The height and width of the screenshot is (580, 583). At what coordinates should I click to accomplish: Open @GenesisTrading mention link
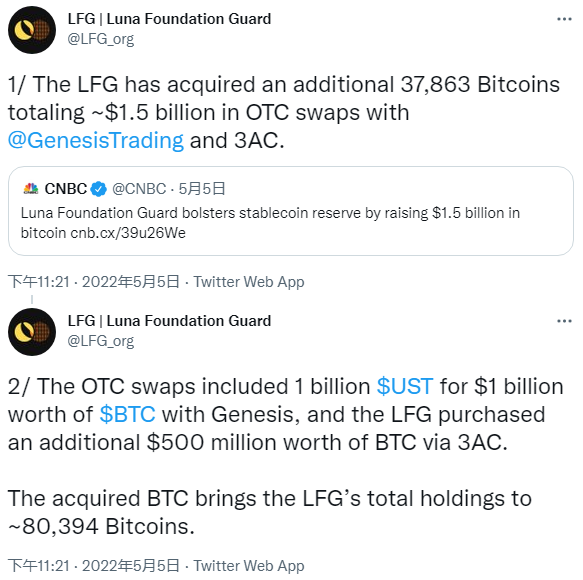(x=96, y=141)
